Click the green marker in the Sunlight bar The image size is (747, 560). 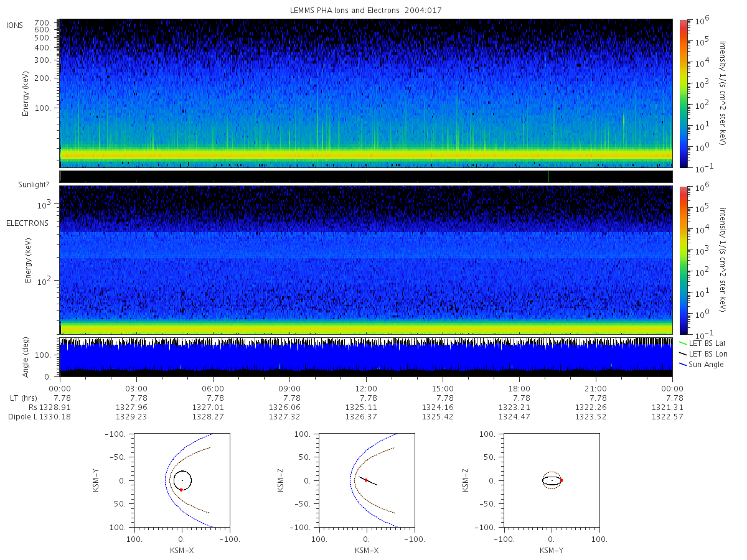[x=548, y=177]
